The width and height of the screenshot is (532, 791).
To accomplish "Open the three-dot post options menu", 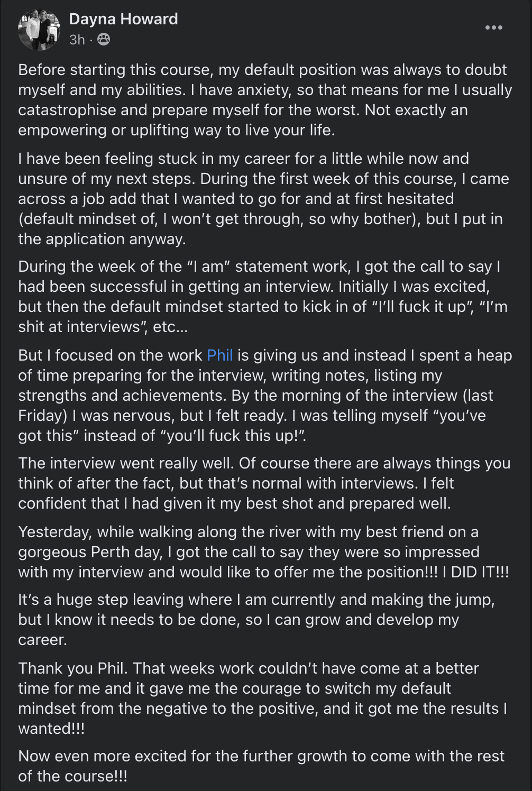I will [x=493, y=27].
